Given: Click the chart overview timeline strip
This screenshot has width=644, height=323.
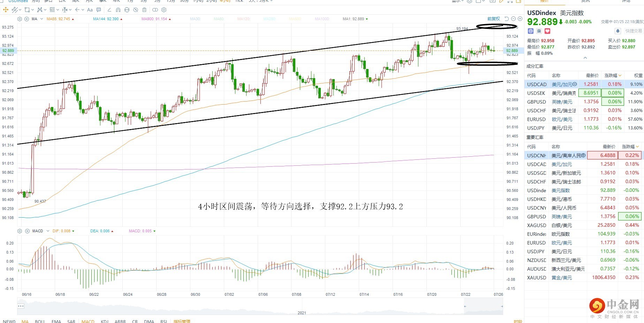Looking at the screenshot, I should [x=260, y=307].
